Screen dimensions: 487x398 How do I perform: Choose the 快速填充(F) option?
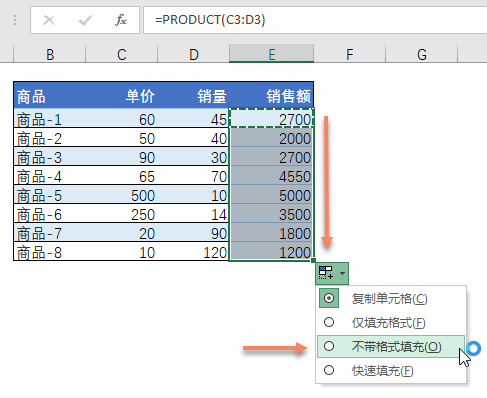(x=391, y=370)
